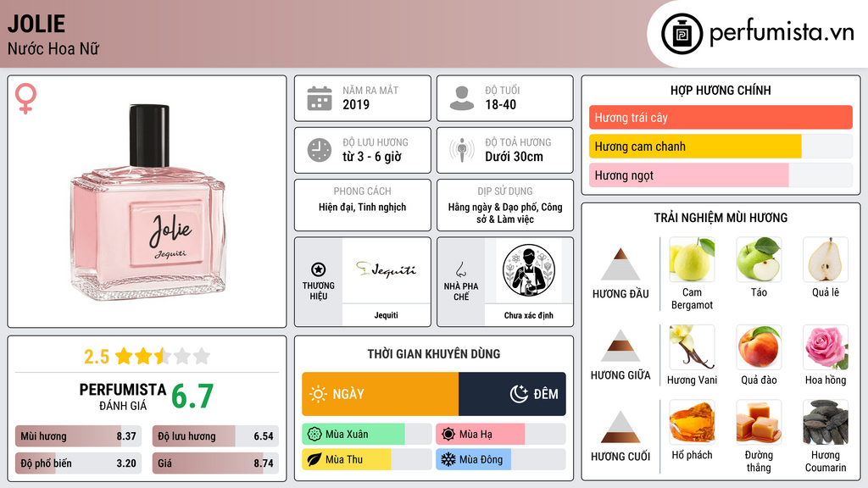This screenshot has height=488, width=868.
Task: Click the Hoa hồng rose image
Action: click(x=826, y=347)
